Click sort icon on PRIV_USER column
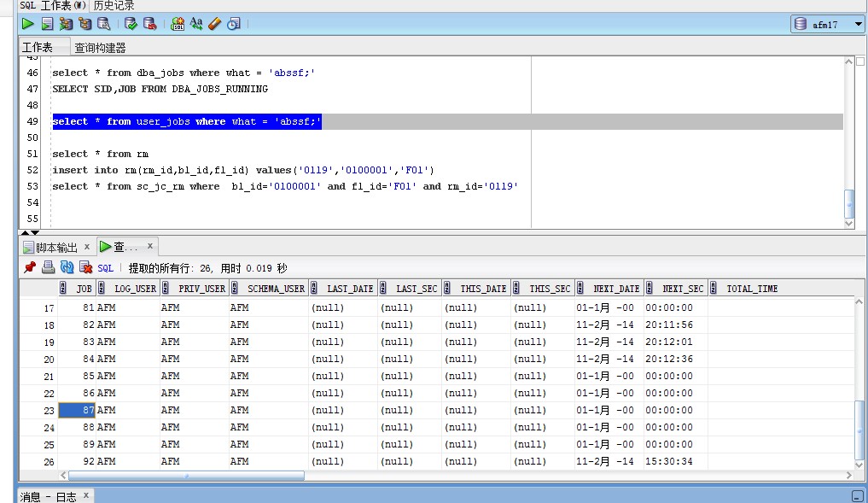 pyautogui.click(x=166, y=288)
